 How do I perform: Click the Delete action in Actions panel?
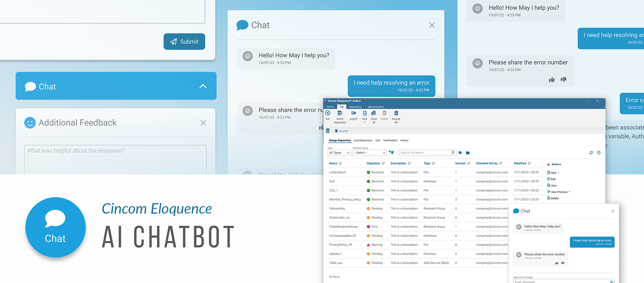pyautogui.click(x=553, y=198)
